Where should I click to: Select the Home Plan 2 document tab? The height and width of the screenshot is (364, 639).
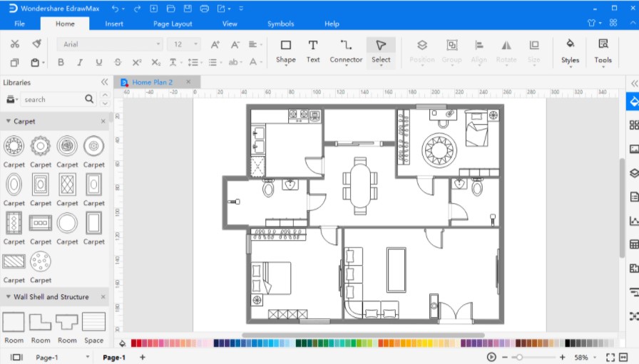(x=152, y=82)
